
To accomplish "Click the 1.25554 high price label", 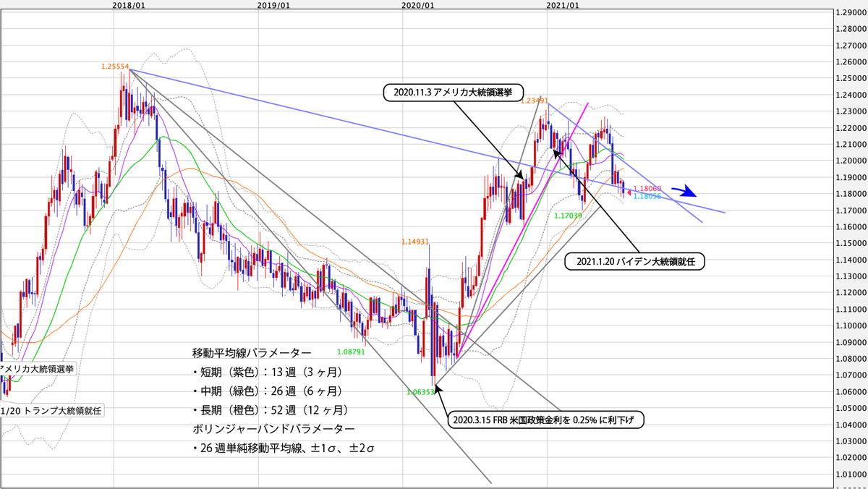I will point(115,67).
